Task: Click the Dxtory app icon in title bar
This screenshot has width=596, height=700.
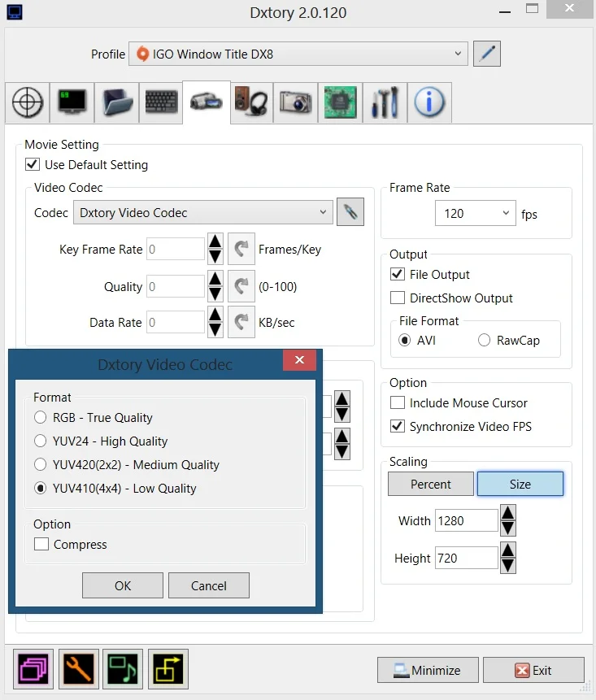Action: (x=15, y=12)
